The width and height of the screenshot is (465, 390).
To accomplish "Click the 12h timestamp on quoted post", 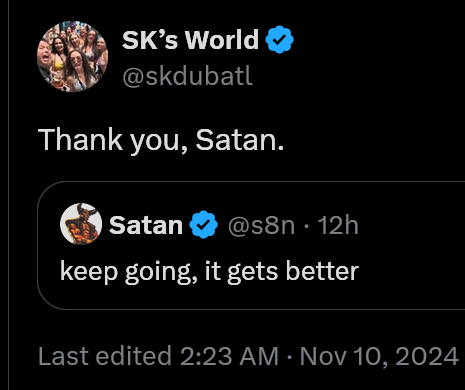I will pyautogui.click(x=338, y=226).
